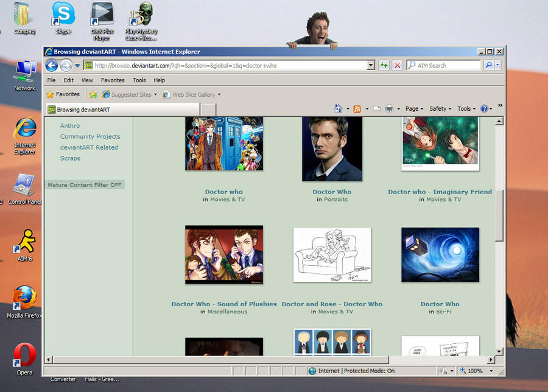Click the Read Mail icon

(x=377, y=109)
